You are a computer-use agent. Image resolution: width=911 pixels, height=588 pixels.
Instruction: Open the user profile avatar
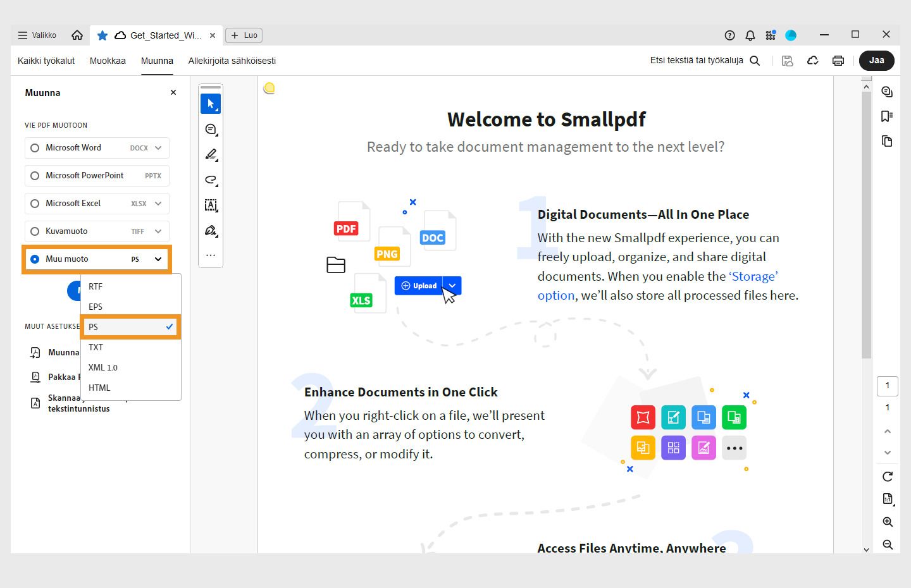coord(791,35)
